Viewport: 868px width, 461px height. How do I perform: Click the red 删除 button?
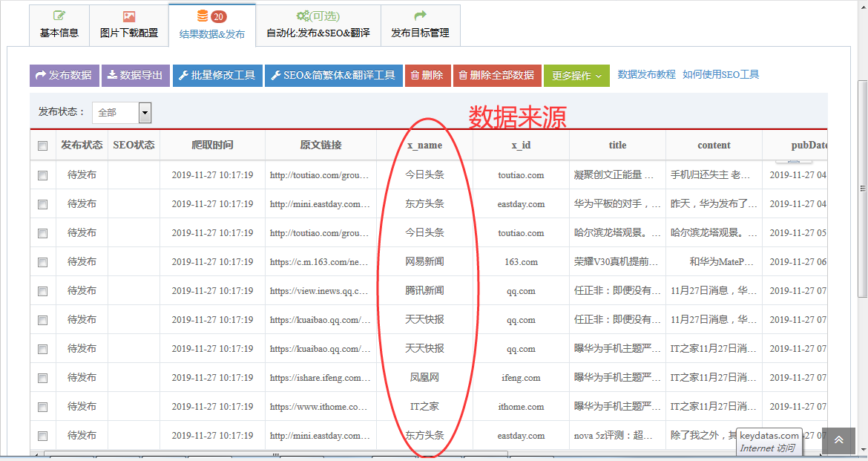[428, 76]
